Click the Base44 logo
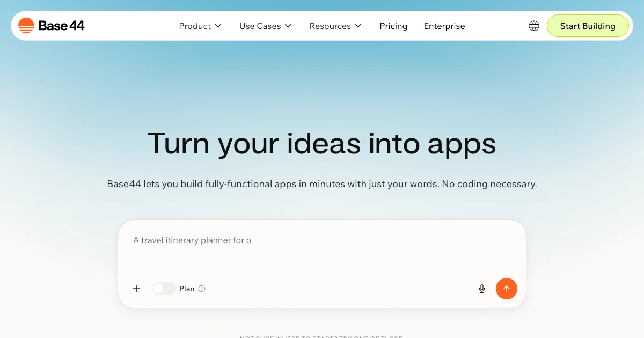 [51, 26]
